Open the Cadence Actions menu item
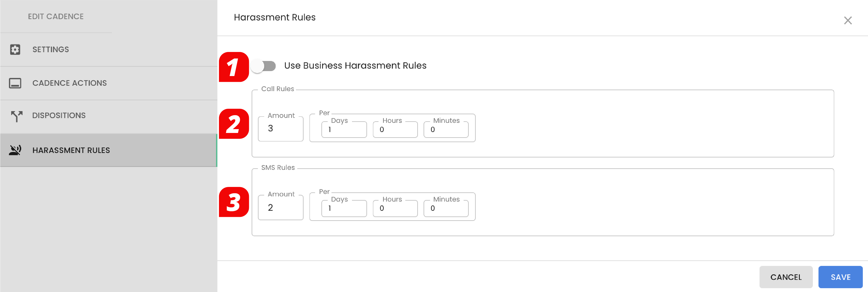Image resolution: width=868 pixels, height=292 pixels. pyautogui.click(x=69, y=83)
